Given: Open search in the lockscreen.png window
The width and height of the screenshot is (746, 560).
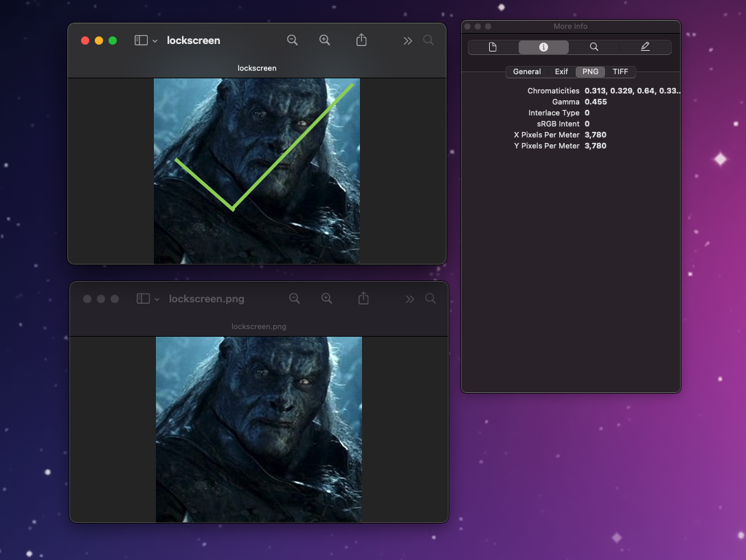Looking at the screenshot, I should [430, 299].
